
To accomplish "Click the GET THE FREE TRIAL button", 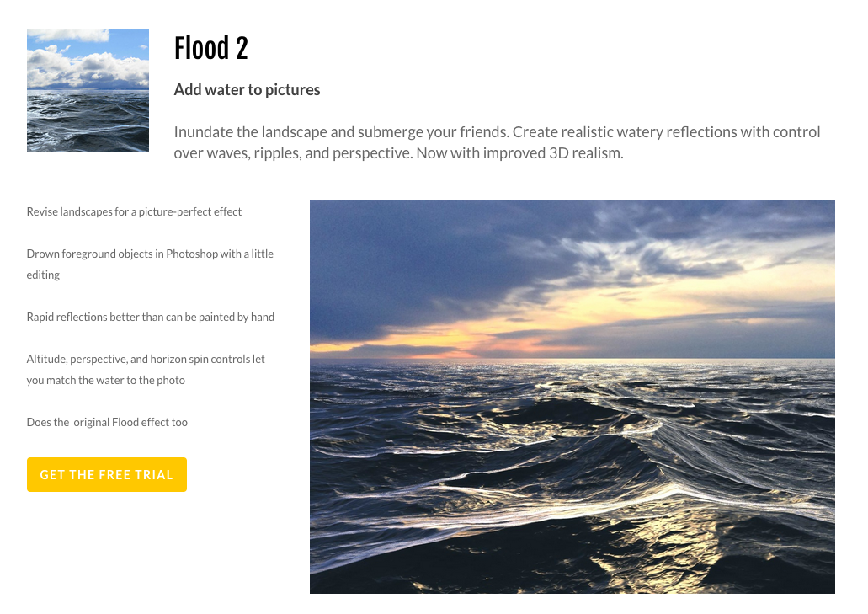I will (x=107, y=474).
